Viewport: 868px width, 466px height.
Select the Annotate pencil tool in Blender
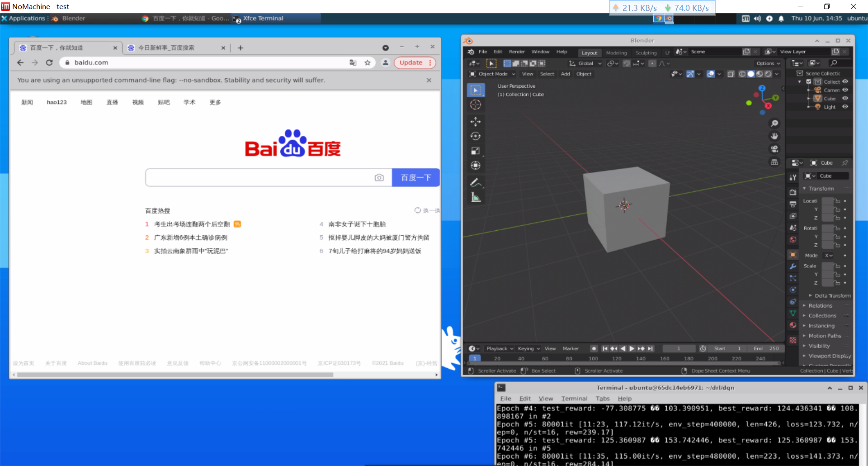[x=476, y=183]
